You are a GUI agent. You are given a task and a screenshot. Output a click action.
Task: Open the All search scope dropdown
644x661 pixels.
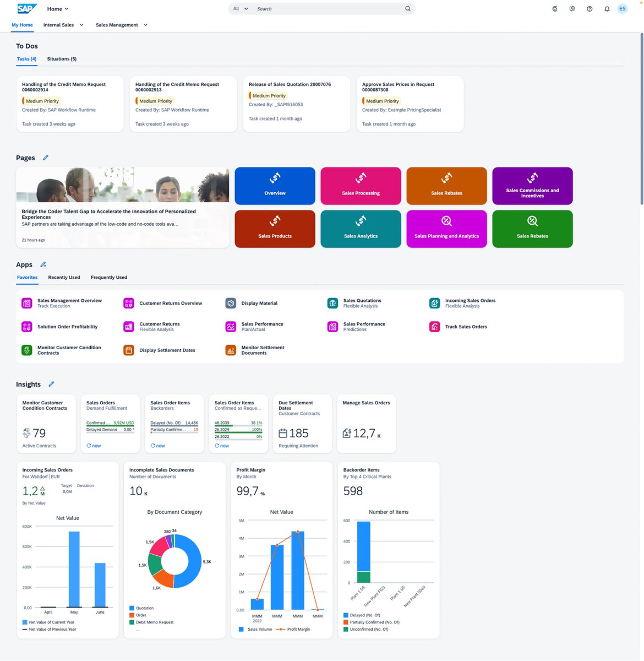tap(241, 9)
